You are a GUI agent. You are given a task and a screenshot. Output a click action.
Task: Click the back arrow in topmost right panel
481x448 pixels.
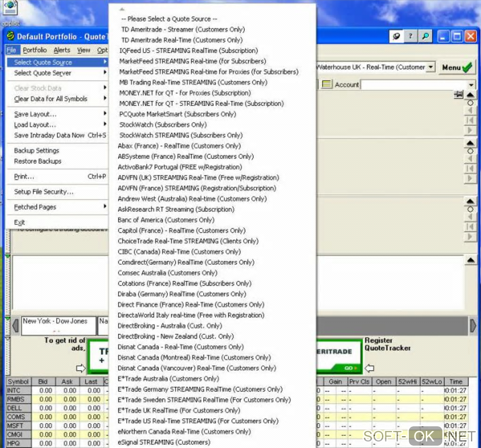(x=470, y=110)
